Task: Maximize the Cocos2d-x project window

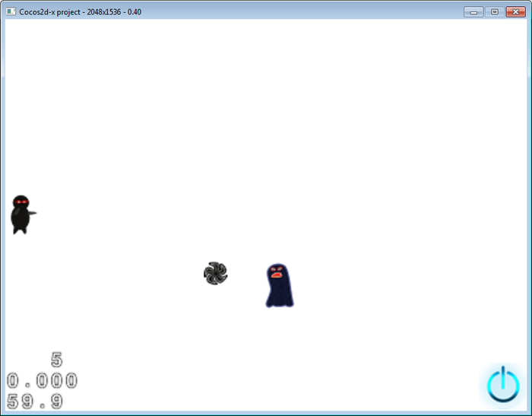Action: (494, 12)
